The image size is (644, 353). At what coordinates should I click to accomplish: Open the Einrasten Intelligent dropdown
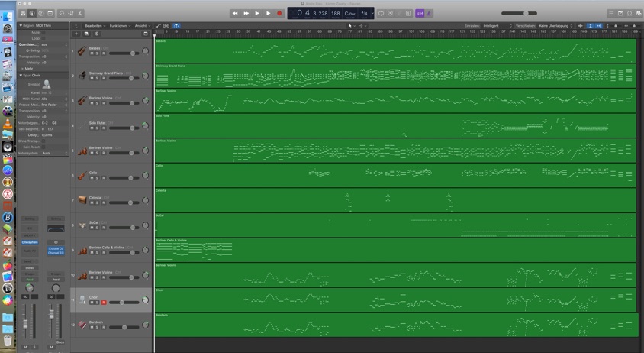[498, 25]
